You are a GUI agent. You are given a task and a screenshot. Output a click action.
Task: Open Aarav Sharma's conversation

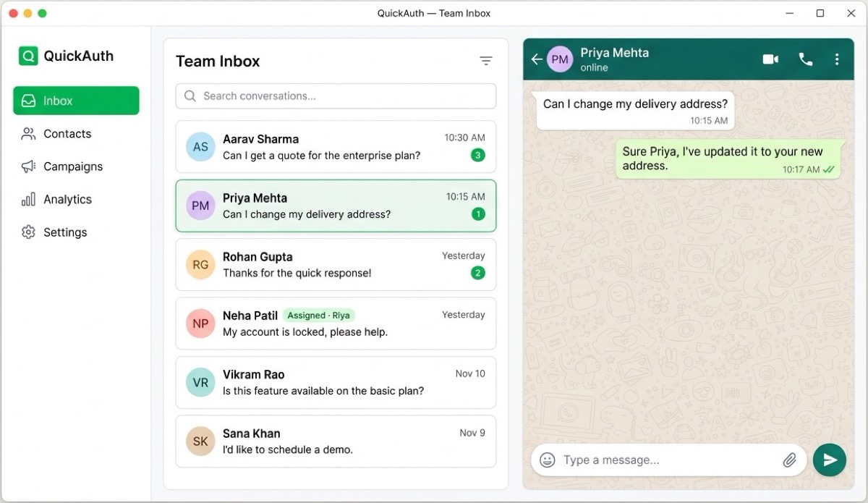[336, 147]
